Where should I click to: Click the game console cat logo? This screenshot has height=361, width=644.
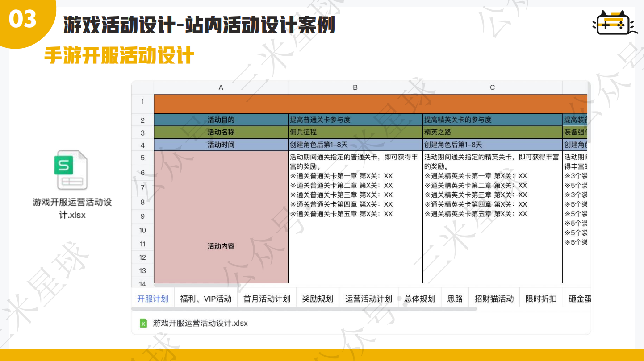click(614, 23)
